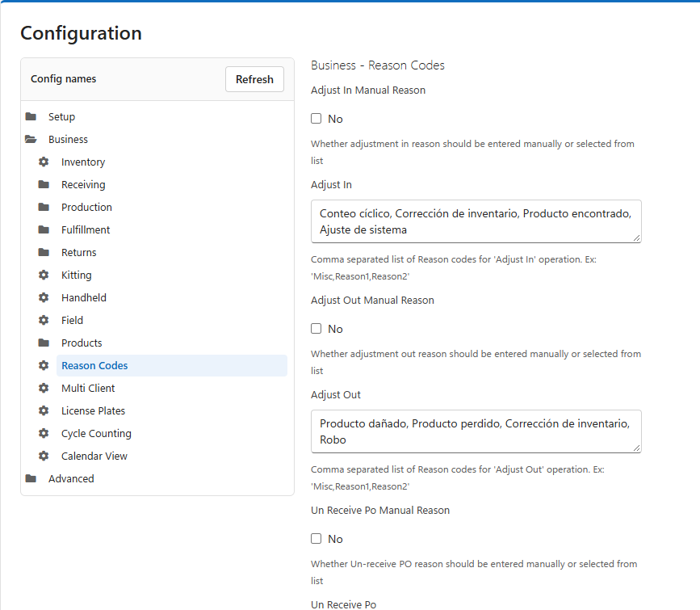
Task: Select the Reason Codes configuration
Action: [172, 365]
